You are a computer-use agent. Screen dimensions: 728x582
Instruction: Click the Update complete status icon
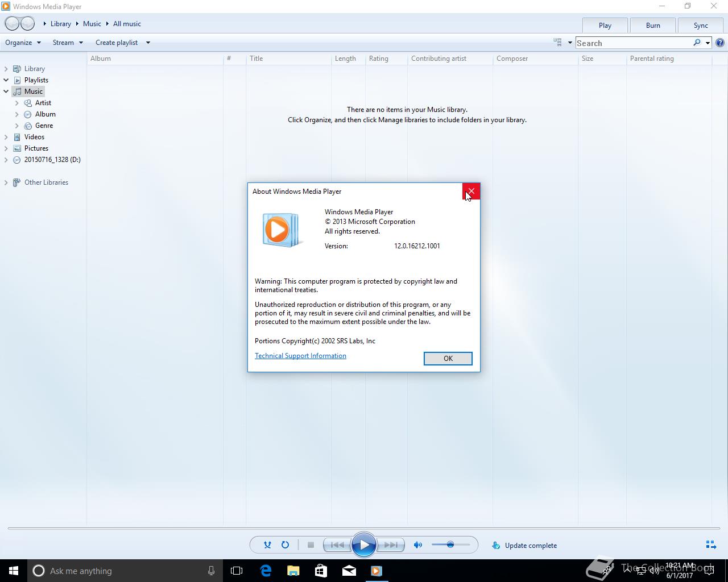tap(496, 545)
